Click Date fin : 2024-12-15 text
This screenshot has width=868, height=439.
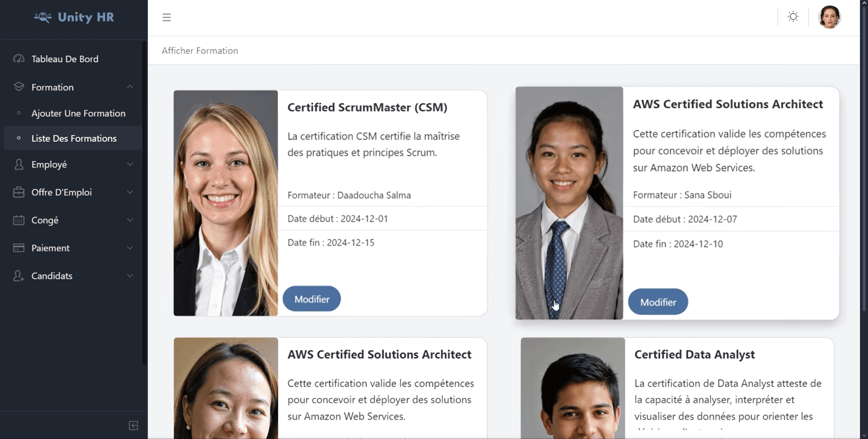coord(331,243)
